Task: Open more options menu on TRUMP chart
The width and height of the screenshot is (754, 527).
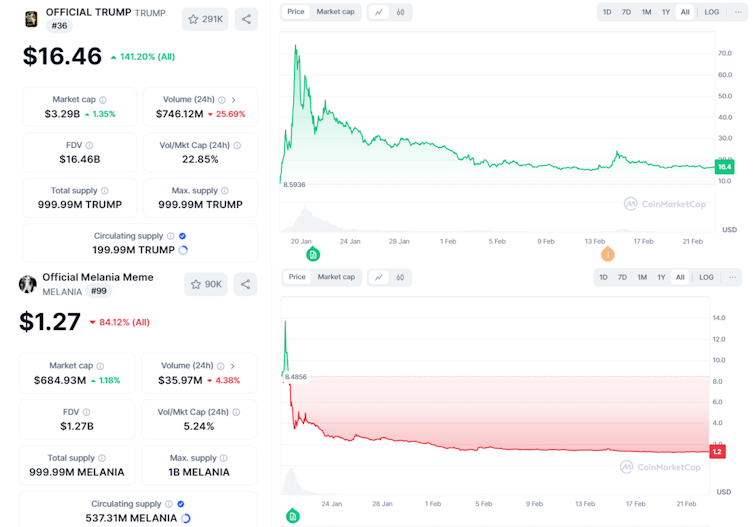Action: 735,12
